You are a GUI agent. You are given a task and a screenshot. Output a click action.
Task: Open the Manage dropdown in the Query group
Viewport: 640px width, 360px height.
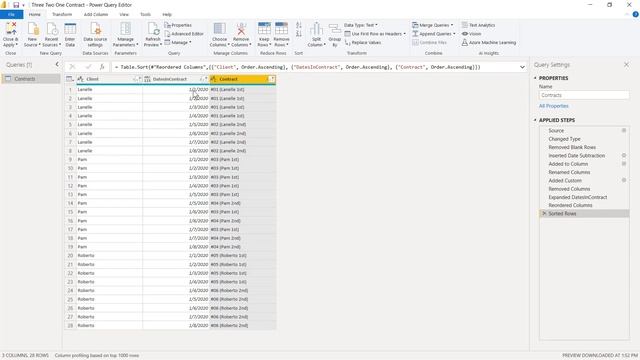pyautogui.click(x=178, y=42)
